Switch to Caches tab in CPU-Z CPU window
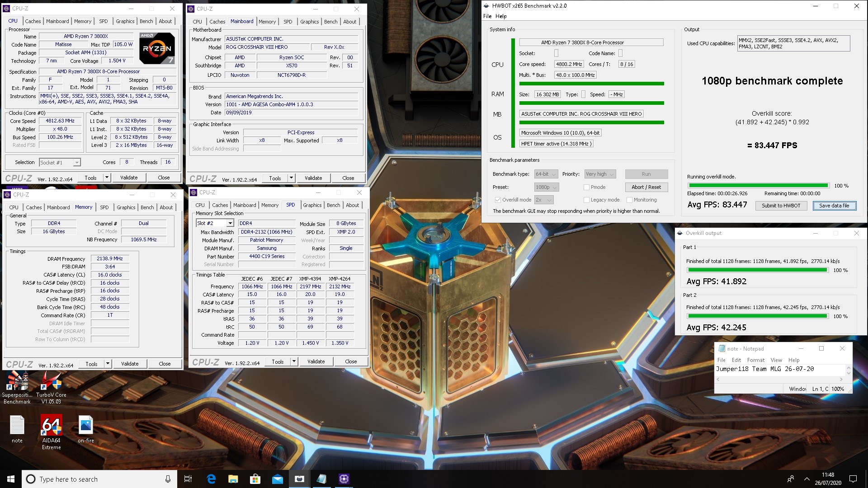The width and height of the screenshot is (868, 488). pos(33,21)
